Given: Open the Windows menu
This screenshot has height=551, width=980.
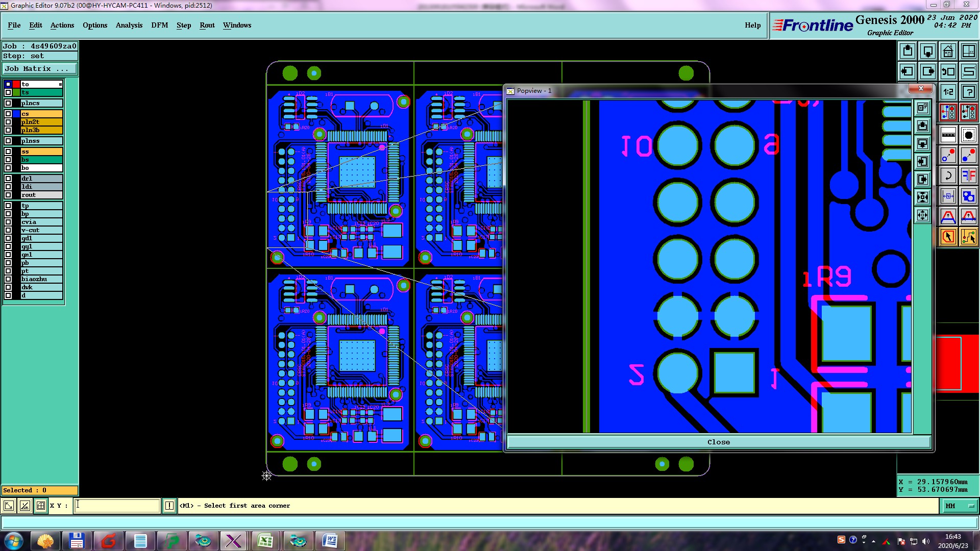Looking at the screenshot, I should coord(237,25).
